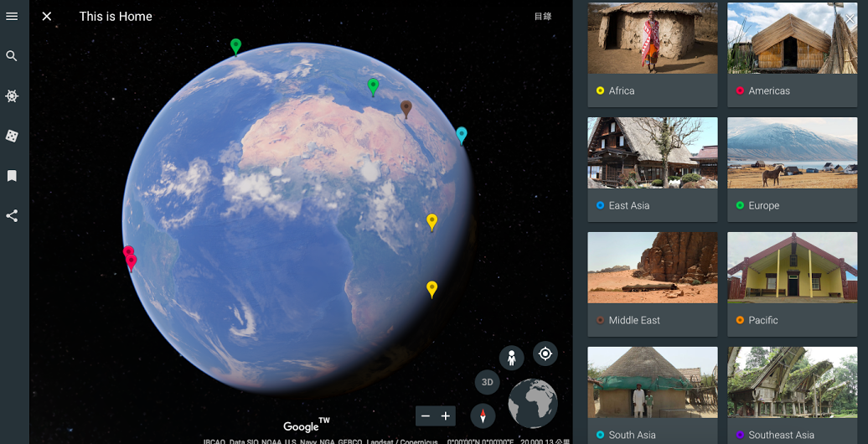Select the Africa label
Screen dimensions: 868x444
(622, 90)
